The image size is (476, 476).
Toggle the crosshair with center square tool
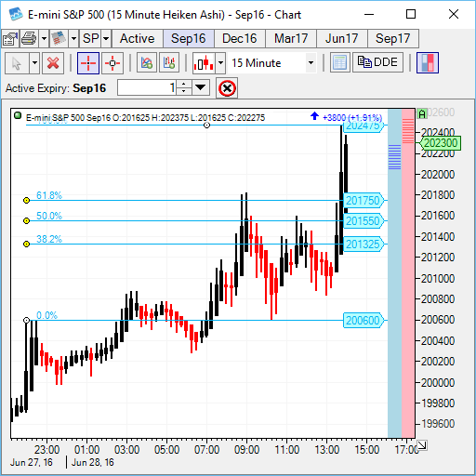coord(112,63)
